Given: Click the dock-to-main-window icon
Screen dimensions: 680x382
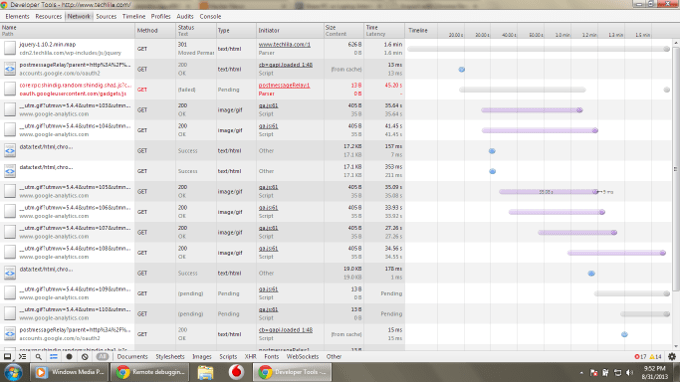Looking at the screenshot, I should click(7, 356).
